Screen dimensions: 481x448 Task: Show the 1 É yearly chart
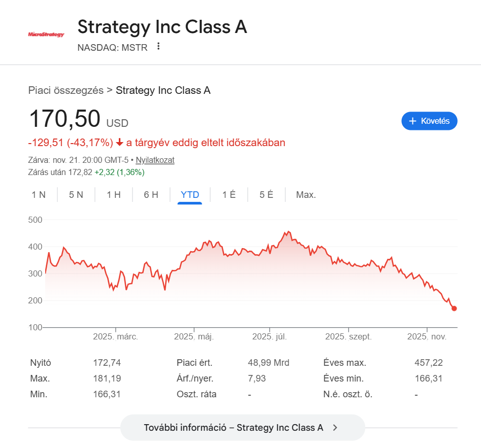[x=229, y=195]
